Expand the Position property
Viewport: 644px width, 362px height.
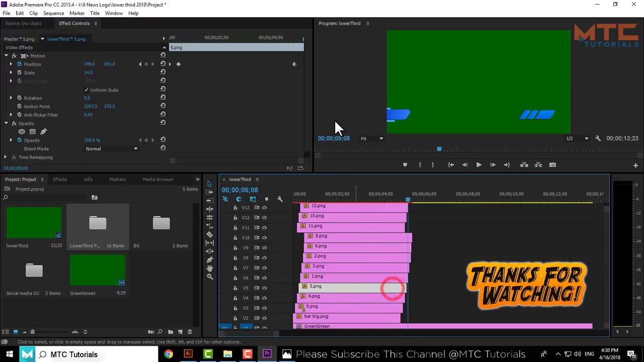11,64
